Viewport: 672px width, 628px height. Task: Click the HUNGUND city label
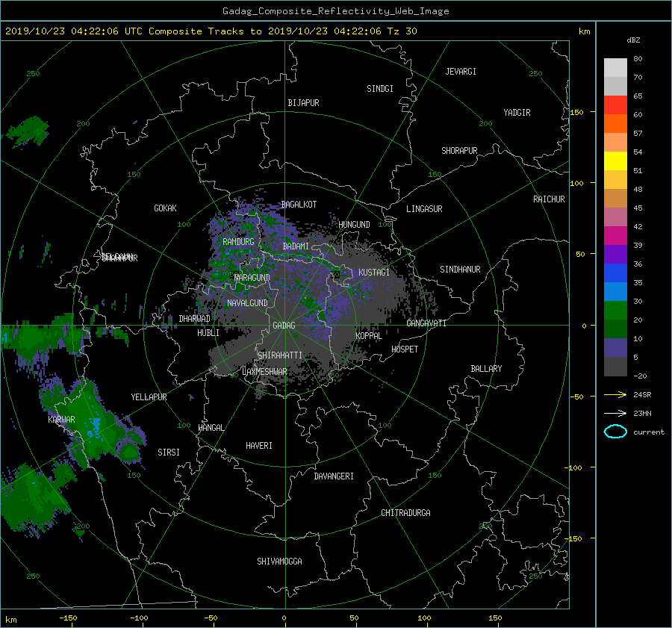pyautogui.click(x=354, y=225)
